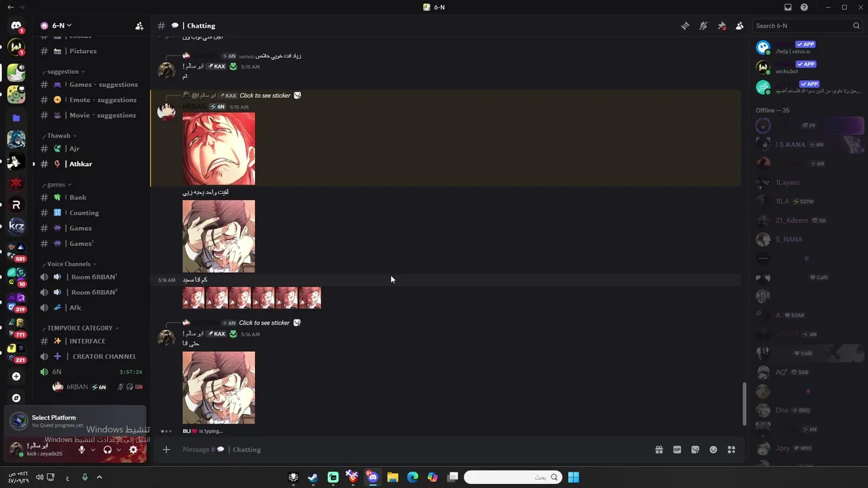Open the GIF picker icon

(x=677, y=449)
